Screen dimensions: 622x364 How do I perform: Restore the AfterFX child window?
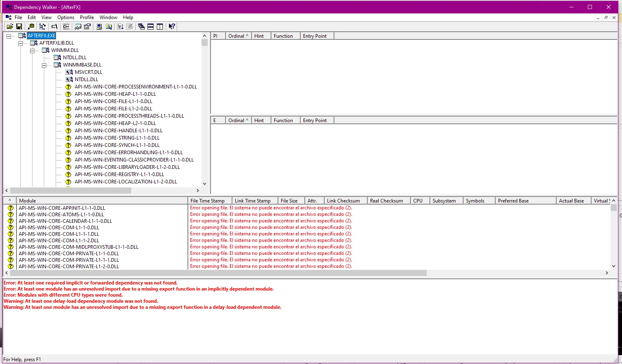pyautogui.click(x=606, y=17)
